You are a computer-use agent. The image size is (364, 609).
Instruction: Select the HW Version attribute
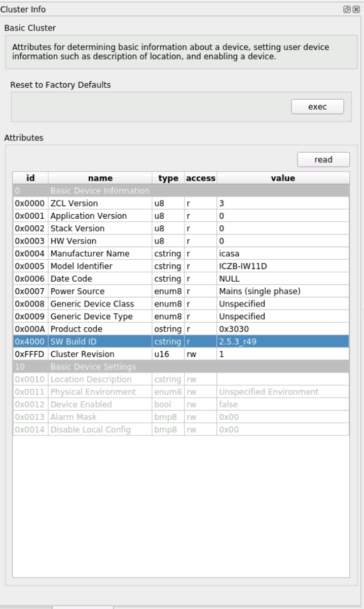[x=181, y=241]
